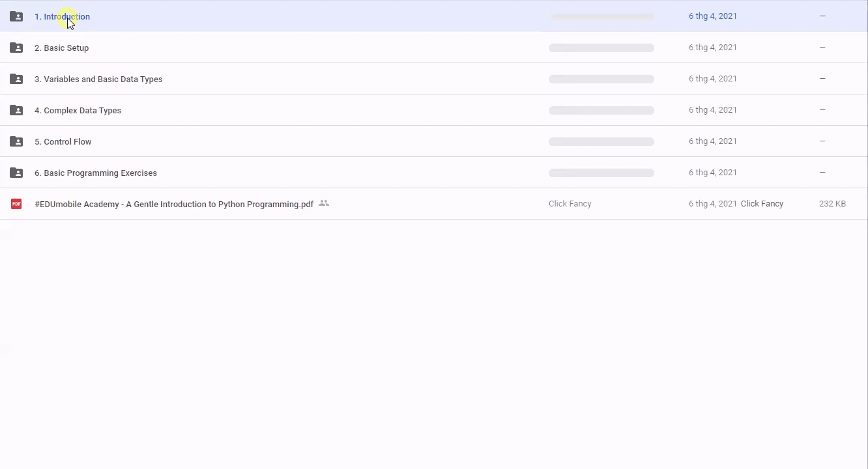Screen dimensions: 868x469
Task: Open the EDUmobile Academy Python Programming PDF name
Action: (174, 204)
